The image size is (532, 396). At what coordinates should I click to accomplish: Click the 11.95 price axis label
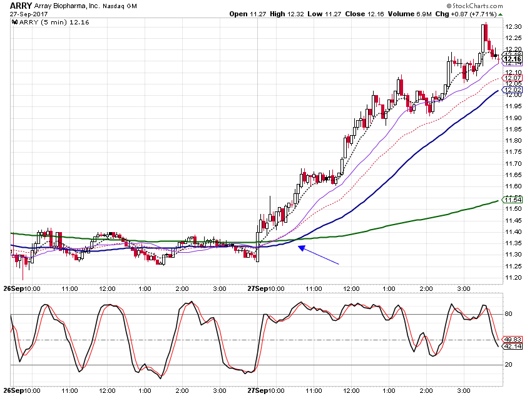click(x=513, y=106)
